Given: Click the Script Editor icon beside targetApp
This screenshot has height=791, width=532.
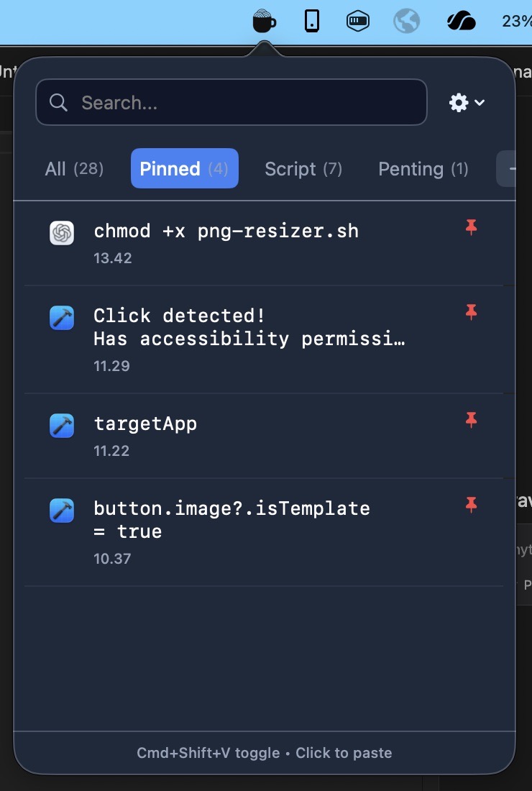Looking at the screenshot, I should click(x=62, y=425).
